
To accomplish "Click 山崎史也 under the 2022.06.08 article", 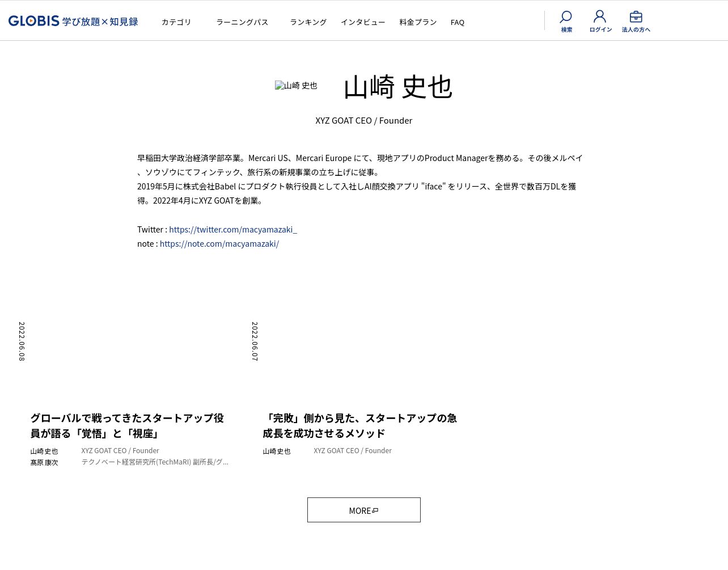I will coord(44,451).
